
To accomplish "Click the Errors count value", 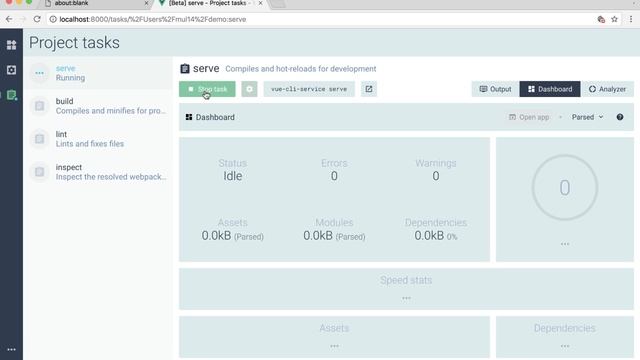I will (x=334, y=176).
